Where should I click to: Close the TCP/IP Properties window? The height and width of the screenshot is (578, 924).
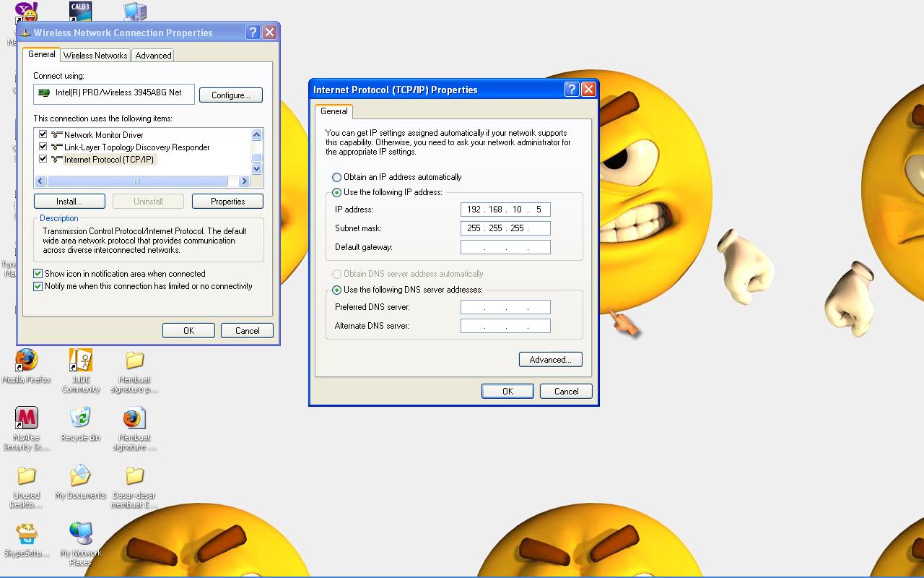[588, 90]
